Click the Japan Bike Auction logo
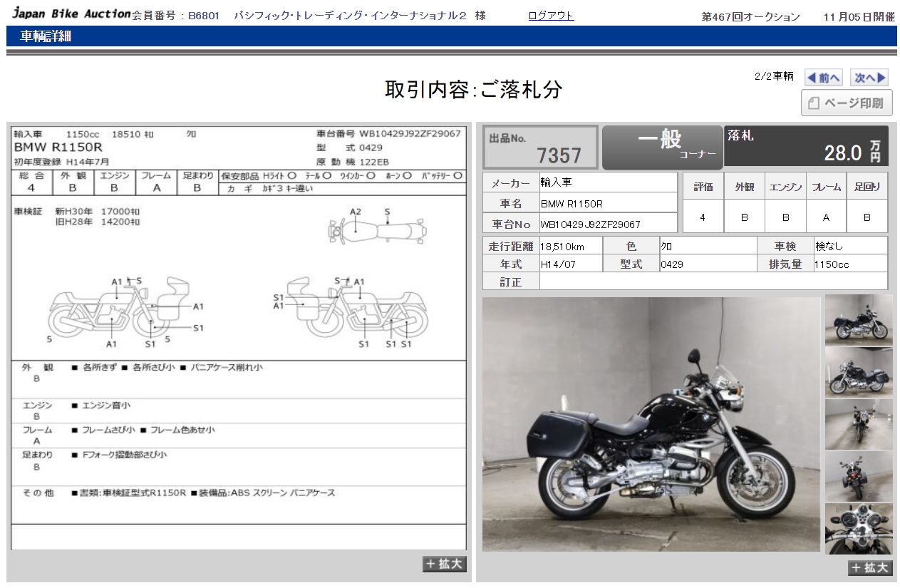 click(x=71, y=14)
